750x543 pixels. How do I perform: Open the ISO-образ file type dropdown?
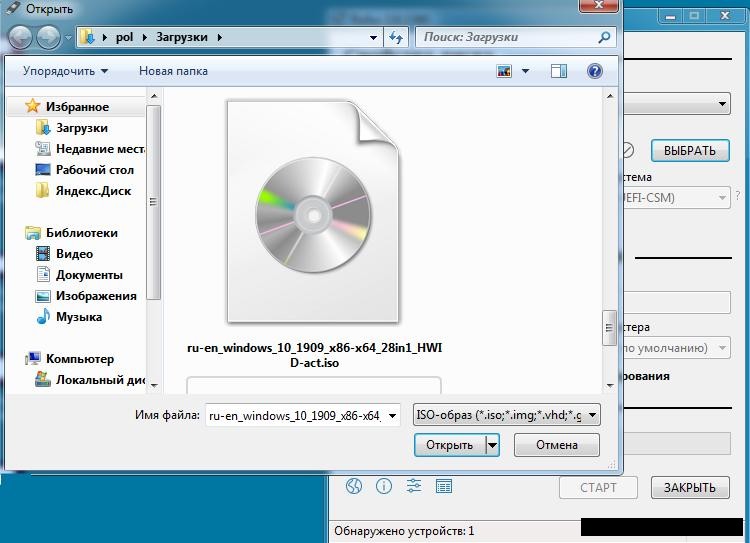coord(507,415)
